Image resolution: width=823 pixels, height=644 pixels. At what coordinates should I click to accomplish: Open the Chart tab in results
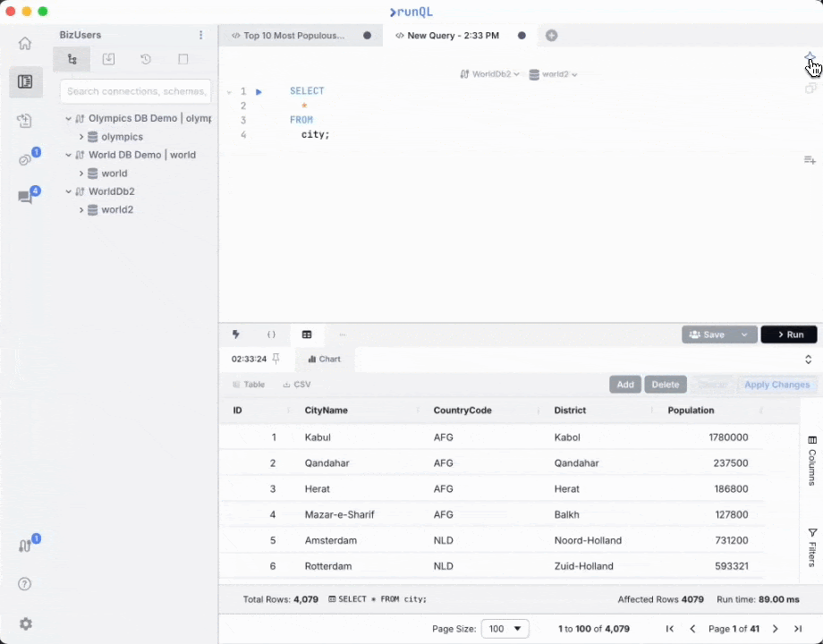pos(325,359)
